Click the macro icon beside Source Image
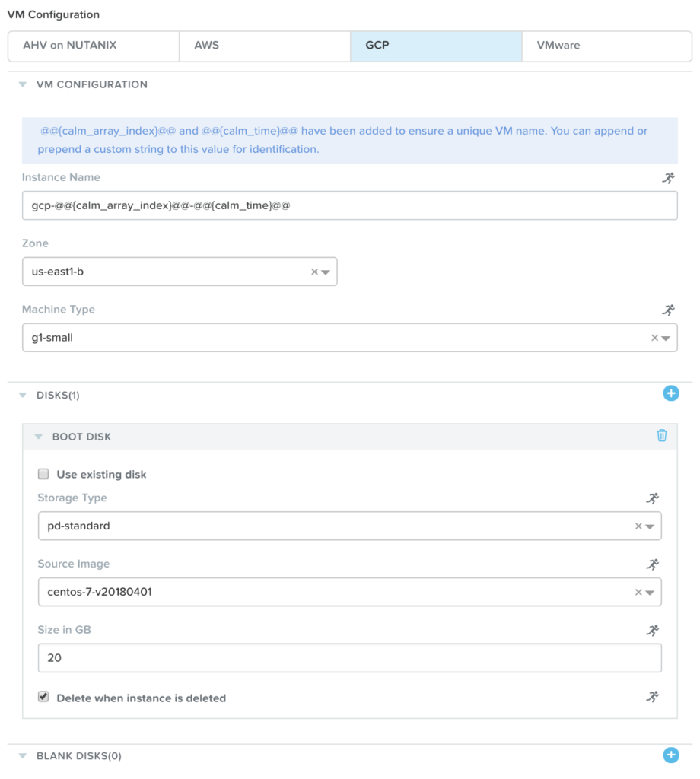Viewport: 700px width, 779px height. tap(651, 564)
